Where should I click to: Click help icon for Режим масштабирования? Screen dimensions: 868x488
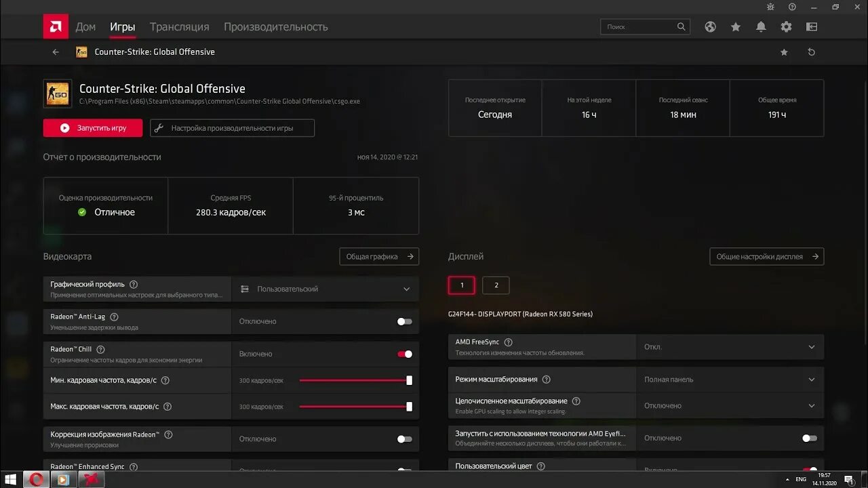(547, 380)
